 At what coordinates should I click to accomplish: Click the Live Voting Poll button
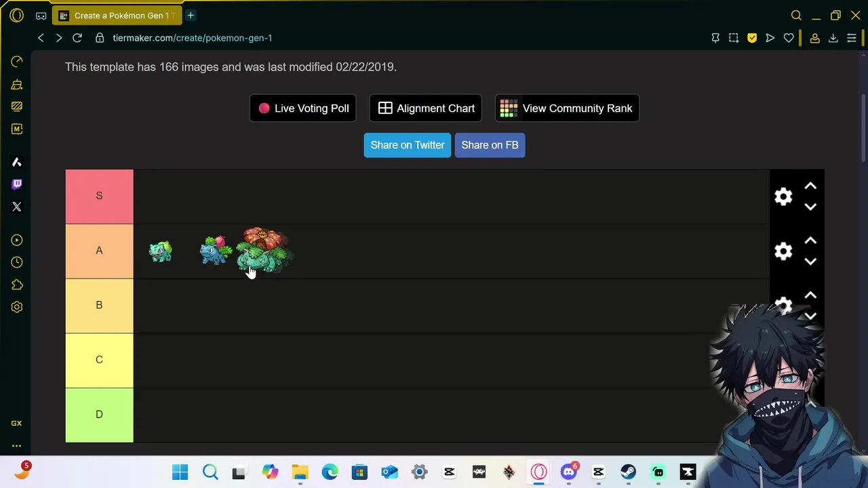303,108
